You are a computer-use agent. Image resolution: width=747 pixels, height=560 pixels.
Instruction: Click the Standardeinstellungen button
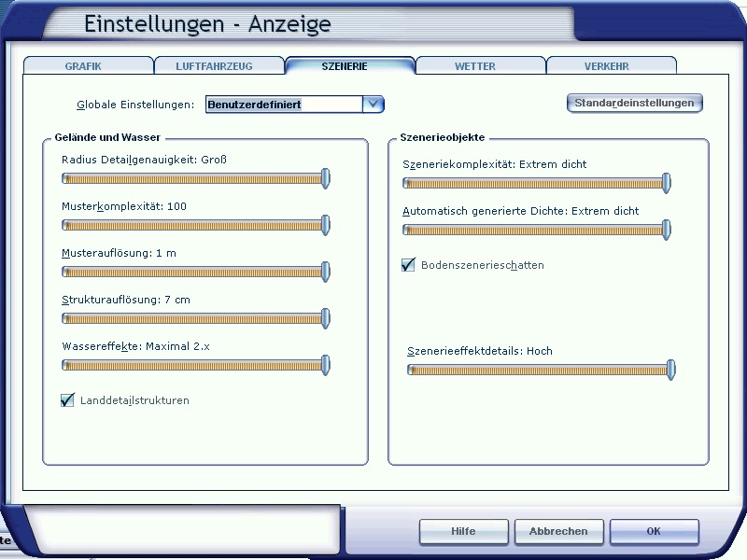pos(634,103)
